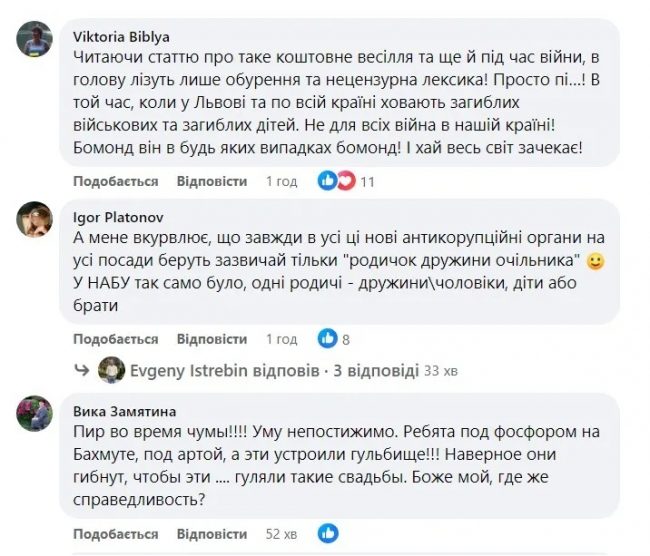Image resolution: width=650 pixels, height=556 pixels.
Task: Like Igor Platonov's comment with Подобається
Action: pyautogui.click(x=115, y=339)
